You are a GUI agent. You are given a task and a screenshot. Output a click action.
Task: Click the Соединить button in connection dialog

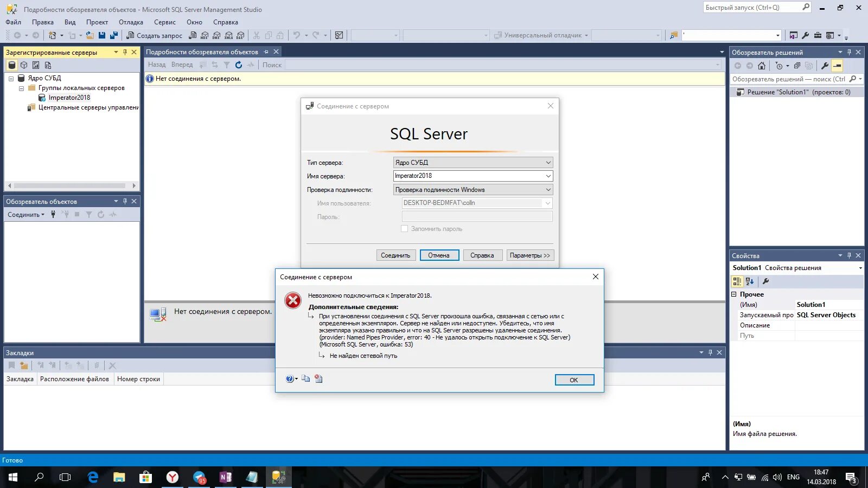click(395, 255)
